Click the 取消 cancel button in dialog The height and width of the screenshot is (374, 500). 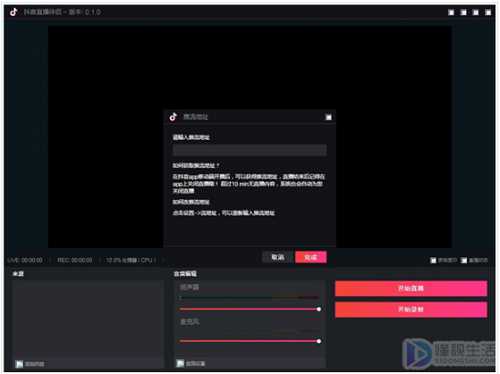[x=278, y=257]
